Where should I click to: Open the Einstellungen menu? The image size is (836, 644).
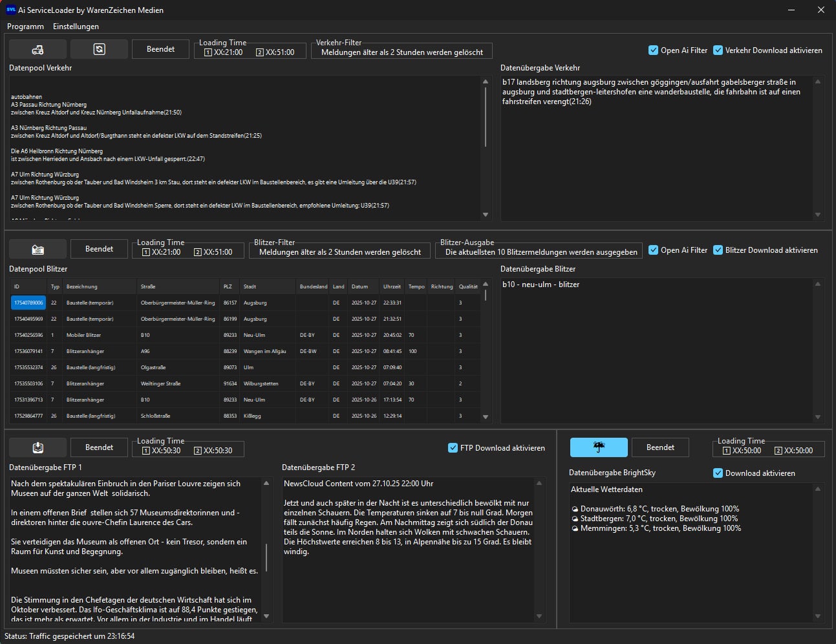pos(76,27)
